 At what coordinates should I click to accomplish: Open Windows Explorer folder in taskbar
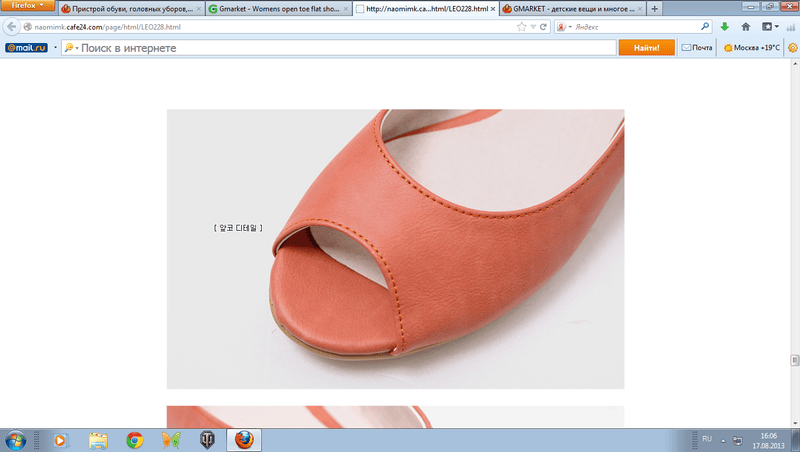tap(98, 439)
